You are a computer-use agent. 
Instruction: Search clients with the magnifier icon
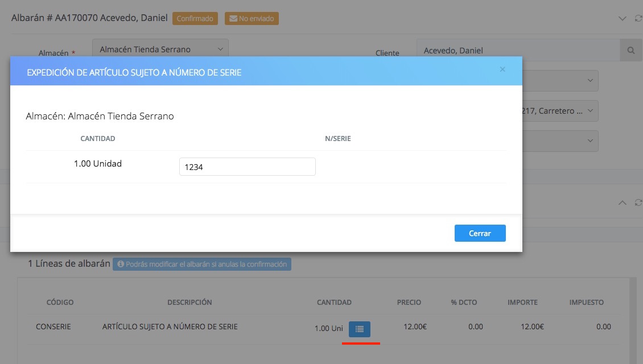click(x=630, y=51)
